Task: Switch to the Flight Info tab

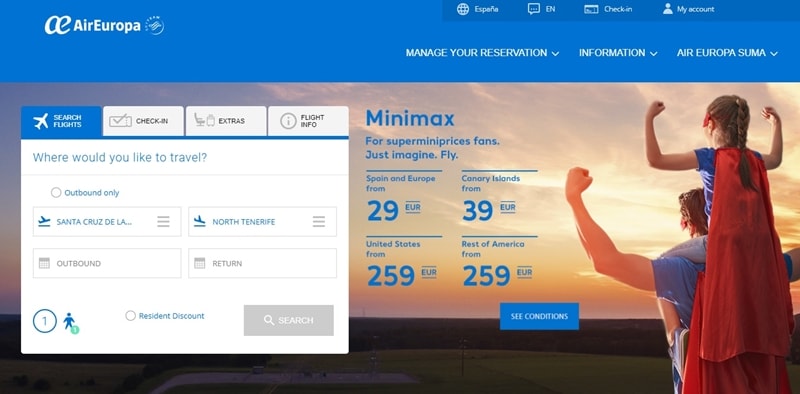Action: pyautogui.click(x=308, y=121)
